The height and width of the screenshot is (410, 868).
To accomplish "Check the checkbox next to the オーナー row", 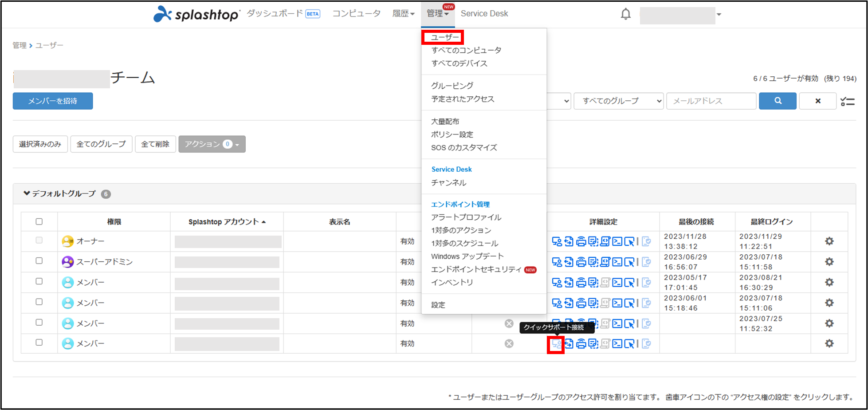I will 39,241.
